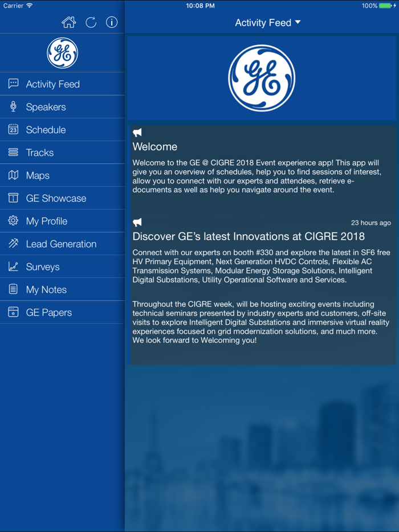This screenshot has width=399, height=532.
Task: Tap the battery icon in status bar
Action: 385,6
